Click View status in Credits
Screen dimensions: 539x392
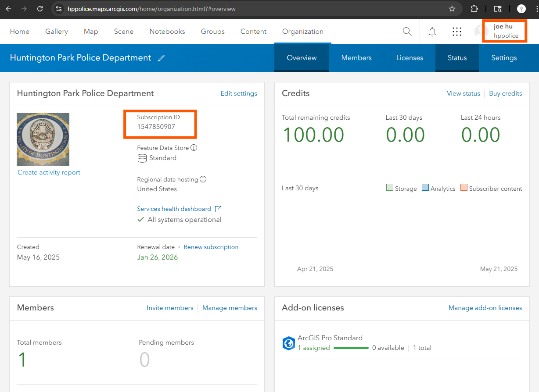coord(464,93)
